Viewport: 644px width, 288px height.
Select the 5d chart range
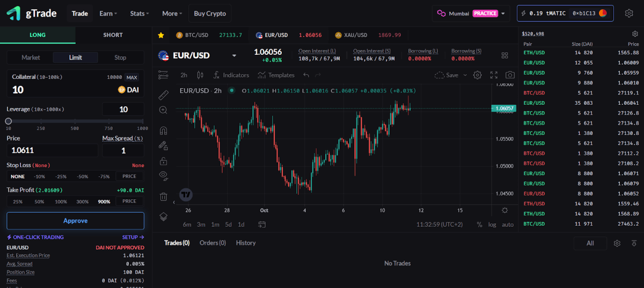(x=229, y=225)
